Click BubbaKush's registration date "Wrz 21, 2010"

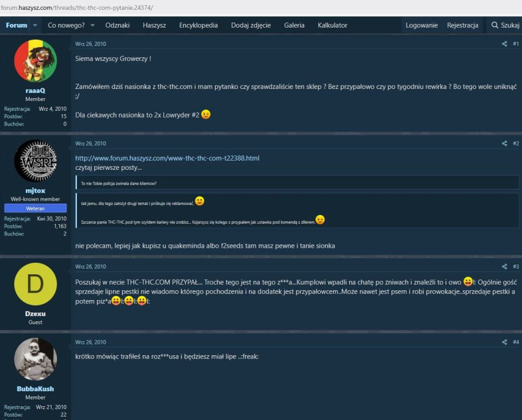point(51,407)
